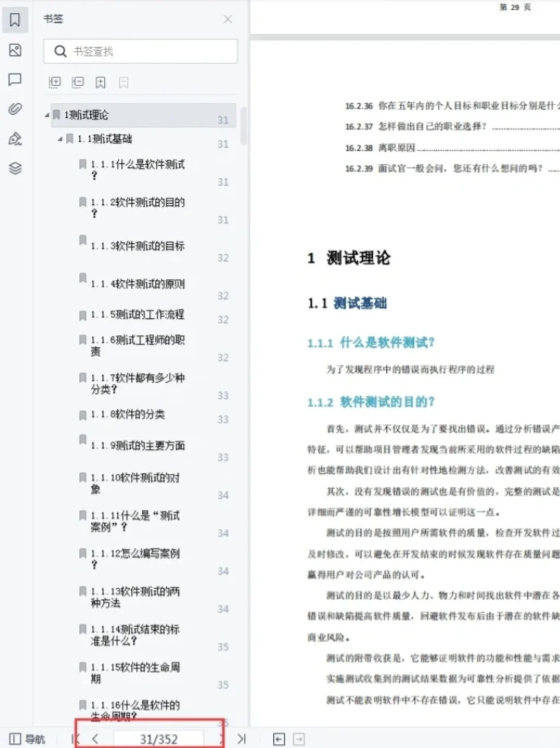The width and height of the screenshot is (560, 748).
Task: Toggle the 导航 navigation panel
Action: [x=27, y=738]
